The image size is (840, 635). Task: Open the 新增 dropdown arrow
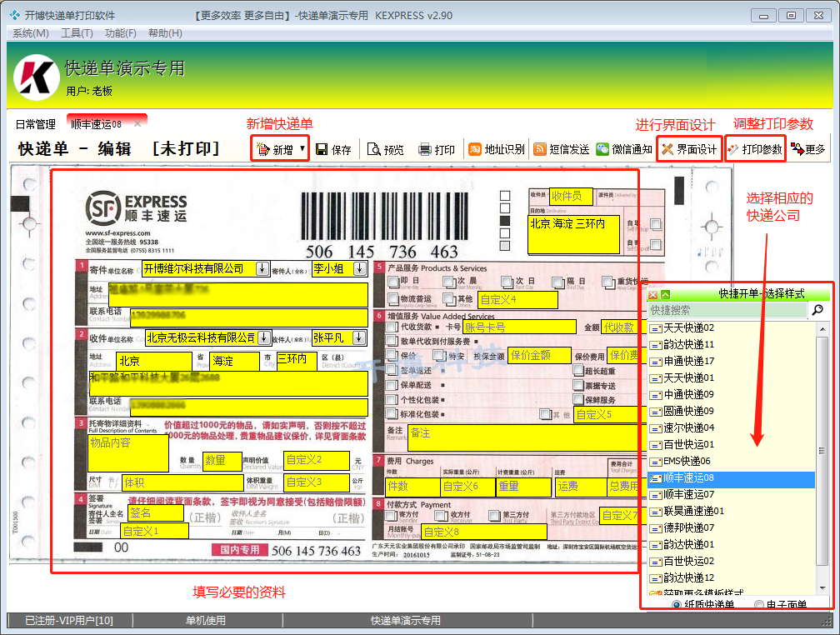(x=302, y=149)
